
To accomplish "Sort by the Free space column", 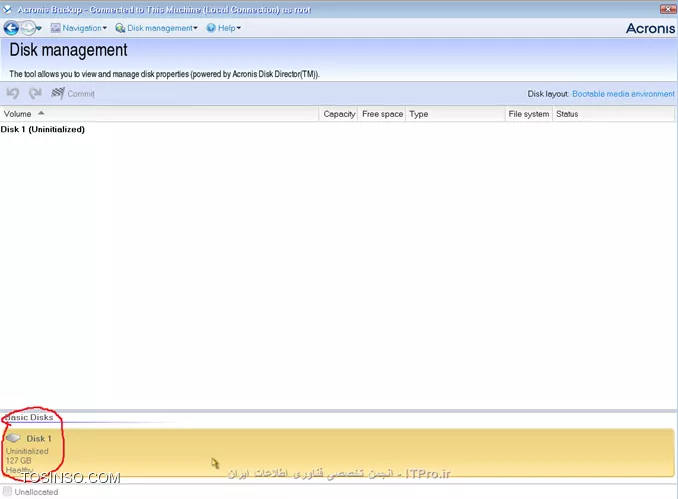I will tap(382, 114).
